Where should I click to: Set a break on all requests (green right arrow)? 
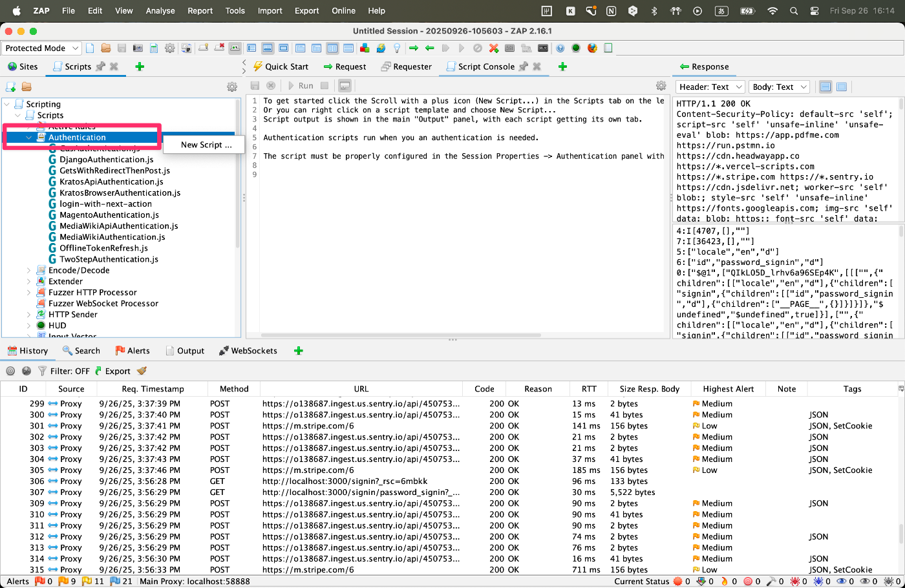coord(414,48)
